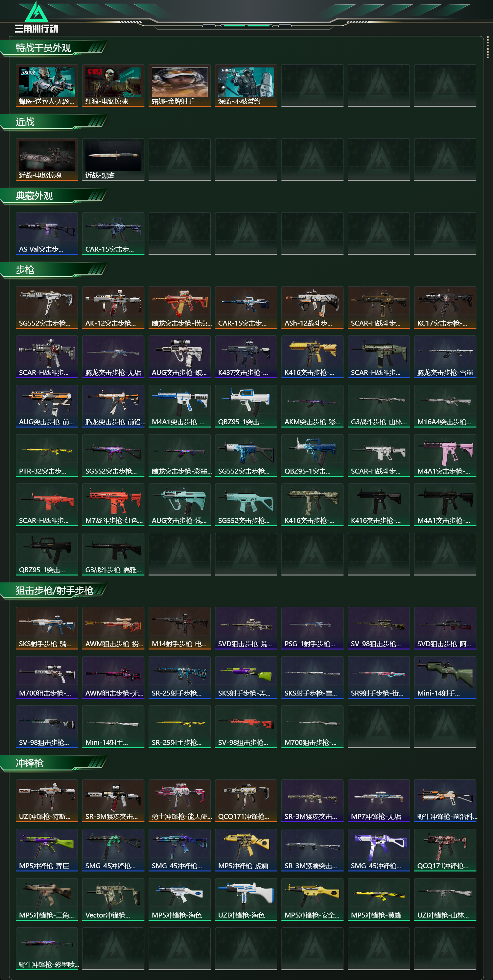
Task: Select the 红狼-电锯惊魂 operator skin
Action: click(x=113, y=86)
